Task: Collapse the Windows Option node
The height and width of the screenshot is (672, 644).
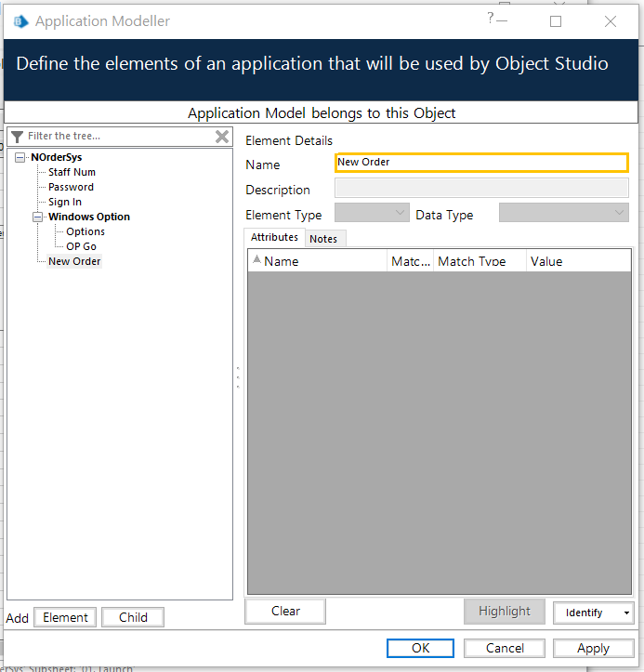Action: point(38,217)
